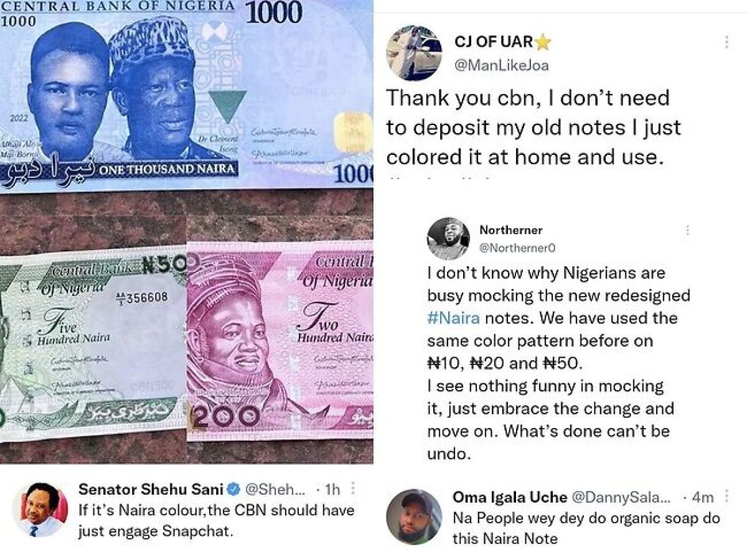Open the Northerner tweet three-dot menu
747x560 pixels.
(x=687, y=230)
